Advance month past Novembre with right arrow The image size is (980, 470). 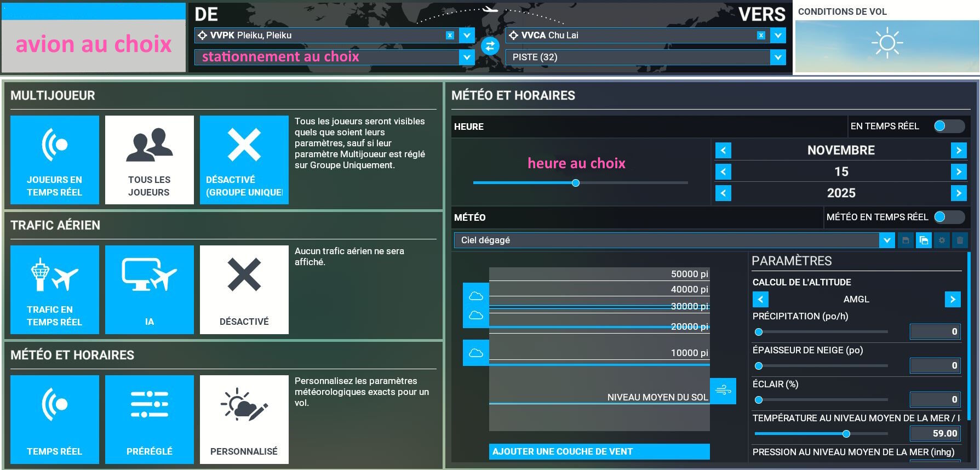pos(958,150)
